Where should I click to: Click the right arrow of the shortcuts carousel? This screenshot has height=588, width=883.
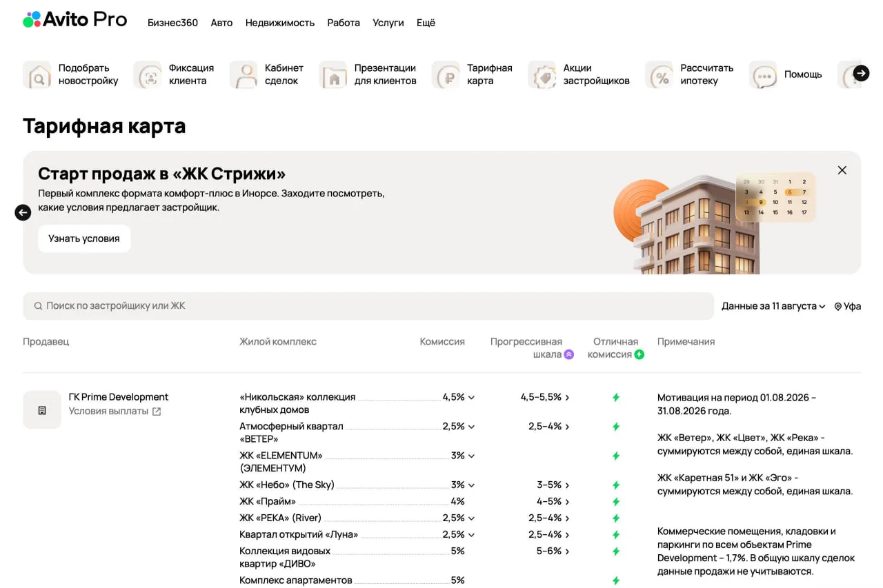861,73
